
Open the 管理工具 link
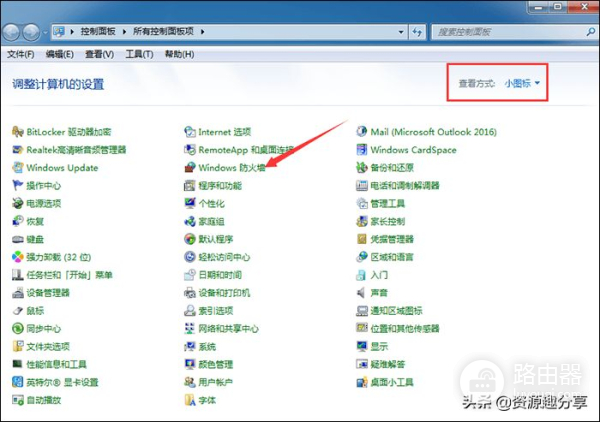pyautogui.click(x=388, y=203)
